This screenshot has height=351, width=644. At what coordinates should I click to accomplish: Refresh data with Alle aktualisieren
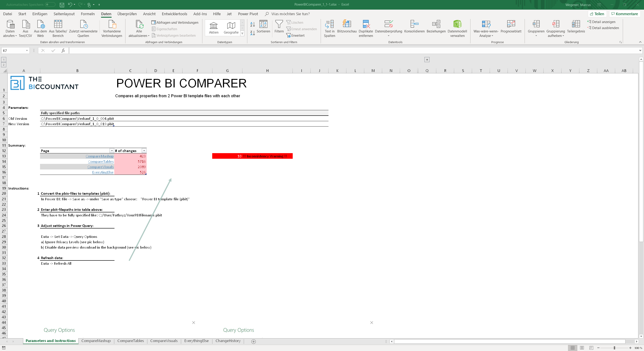tap(139, 29)
